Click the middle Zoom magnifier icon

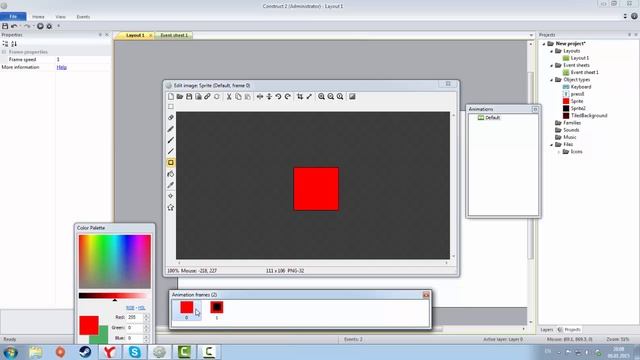click(331, 97)
